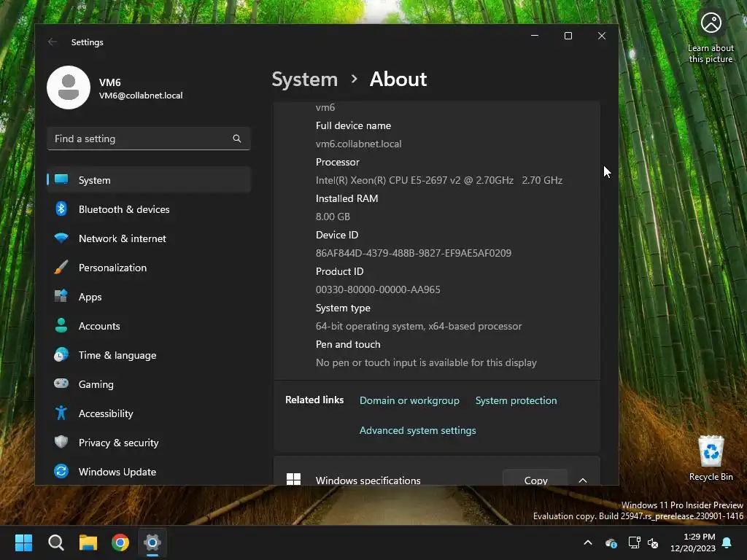Viewport: 747px width, 560px height.
Task: Select the 8.00 GB installed RAM value
Action: (x=333, y=217)
